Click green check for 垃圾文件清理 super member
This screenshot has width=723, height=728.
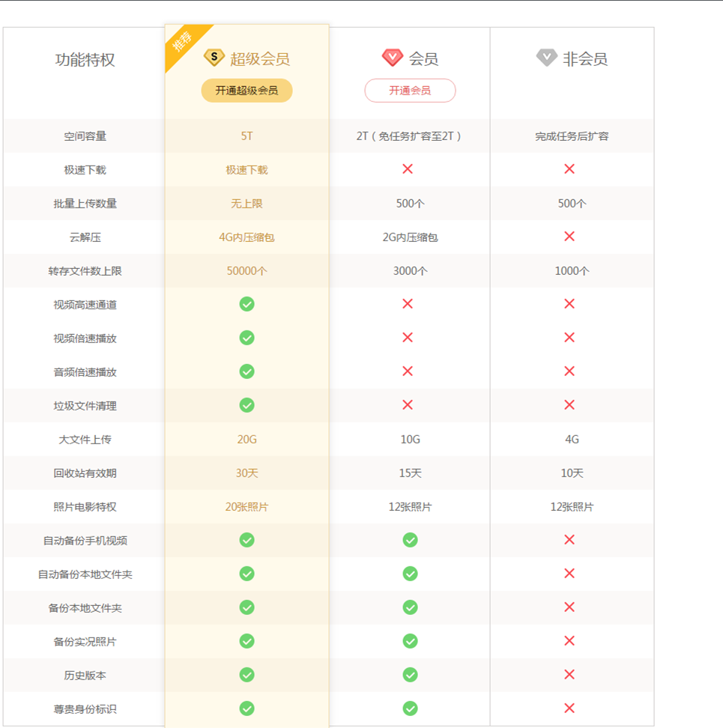(246, 405)
